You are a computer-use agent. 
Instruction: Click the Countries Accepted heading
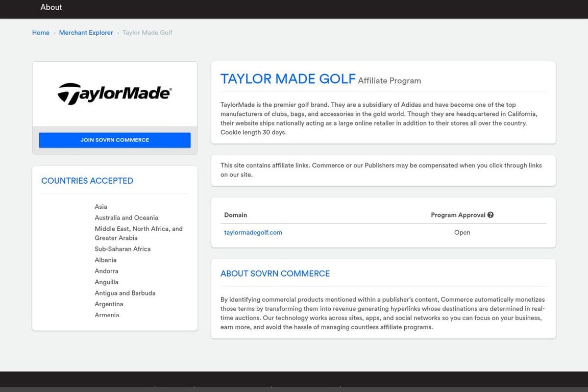point(87,181)
